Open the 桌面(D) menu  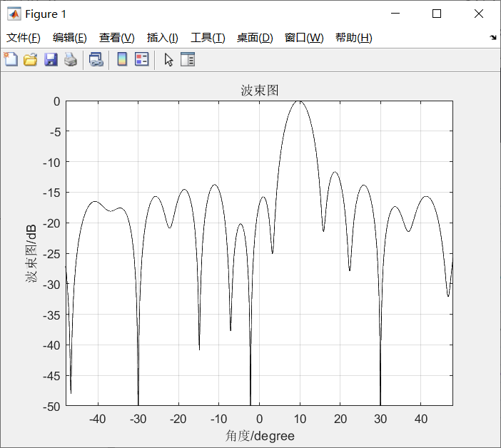pos(255,38)
